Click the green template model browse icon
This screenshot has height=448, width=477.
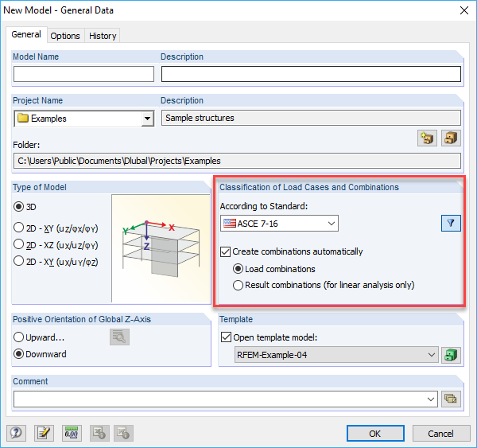[x=451, y=355]
